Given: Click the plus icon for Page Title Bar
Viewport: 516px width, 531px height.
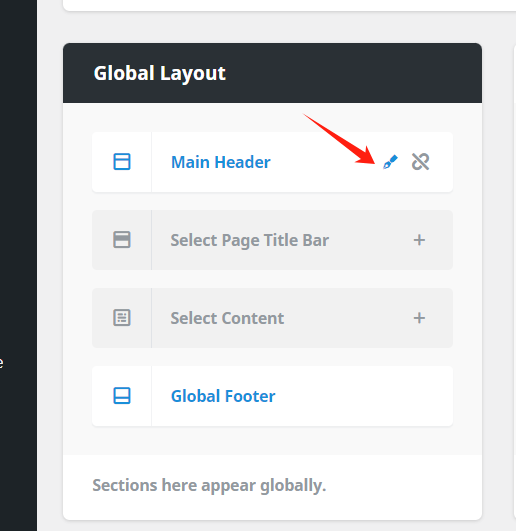Looking at the screenshot, I should point(419,240).
